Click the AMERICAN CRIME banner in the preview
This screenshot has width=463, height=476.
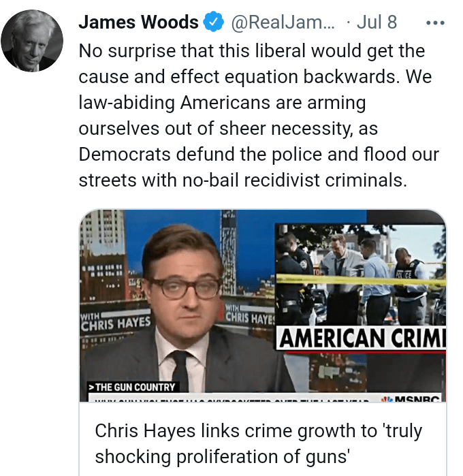pyautogui.click(x=361, y=338)
